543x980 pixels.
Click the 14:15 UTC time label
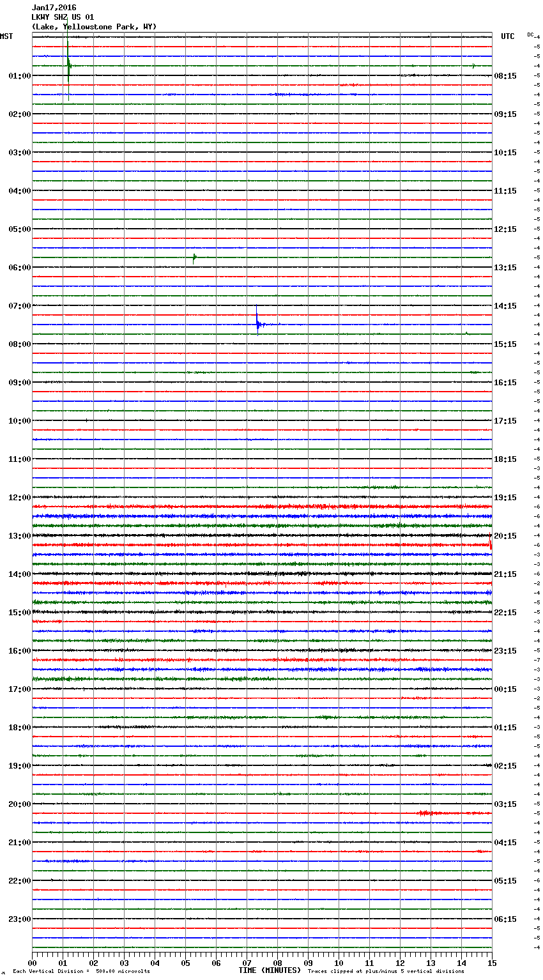505,306
